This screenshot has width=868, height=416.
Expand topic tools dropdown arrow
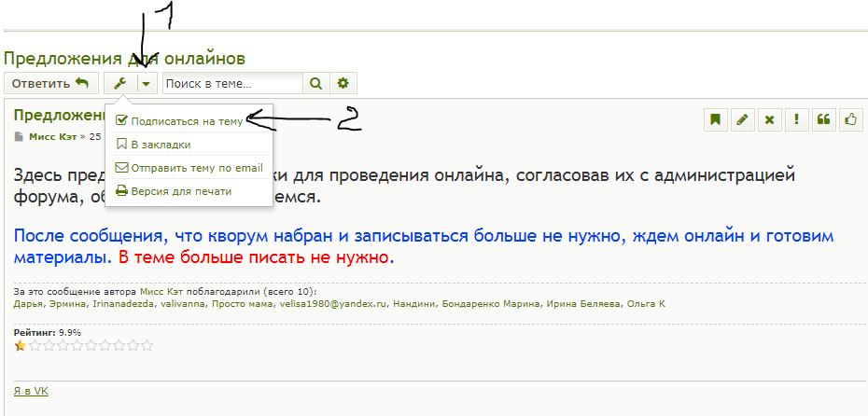147,84
